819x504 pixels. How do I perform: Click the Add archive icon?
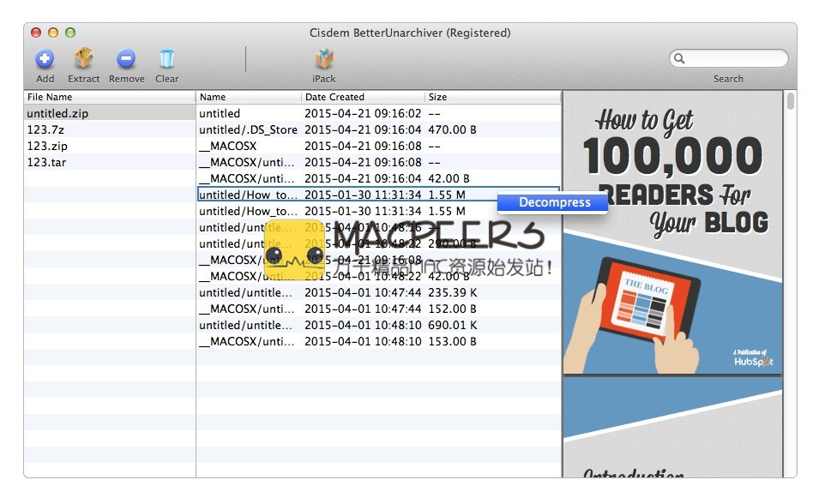pyautogui.click(x=45, y=59)
